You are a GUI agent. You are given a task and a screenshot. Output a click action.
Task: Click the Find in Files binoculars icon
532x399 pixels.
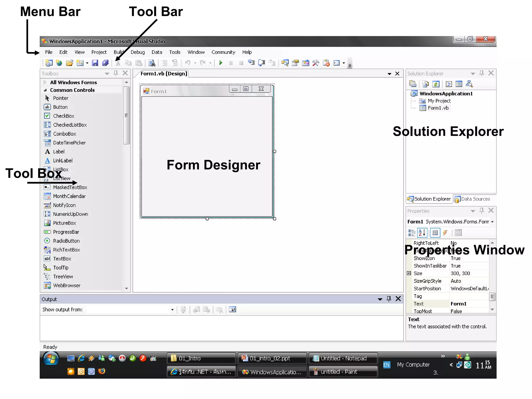click(x=152, y=63)
